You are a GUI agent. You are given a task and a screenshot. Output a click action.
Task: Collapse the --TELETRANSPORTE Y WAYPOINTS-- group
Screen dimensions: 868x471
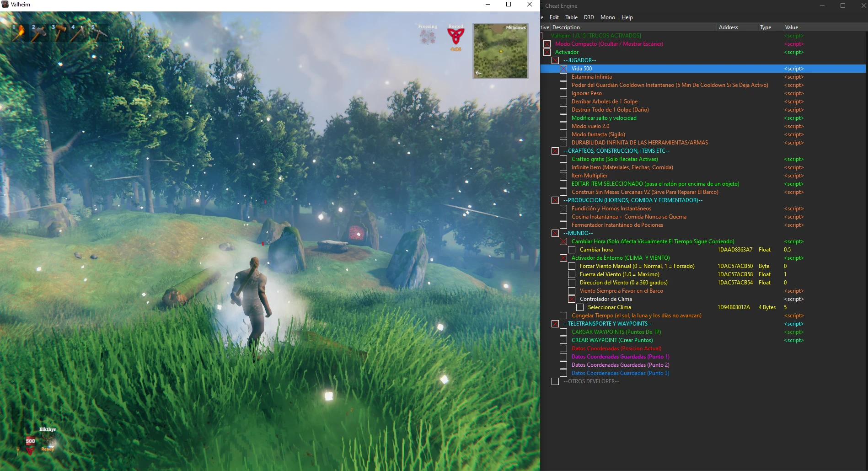555,324
